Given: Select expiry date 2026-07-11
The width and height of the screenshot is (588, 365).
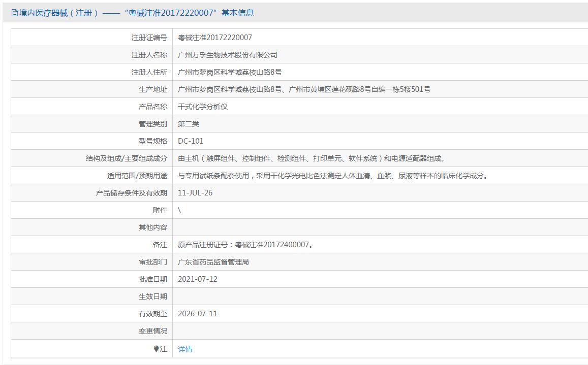Looking at the screenshot, I should [198, 314].
